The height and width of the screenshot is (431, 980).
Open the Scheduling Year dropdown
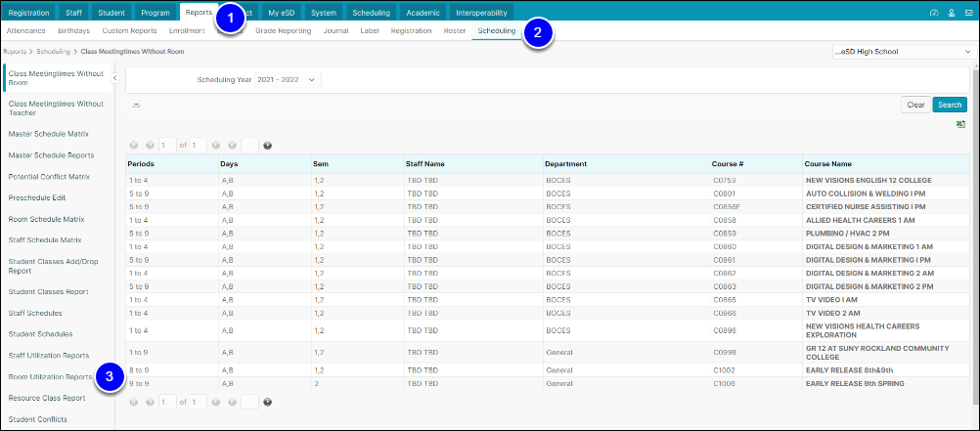pyautogui.click(x=289, y=80)
